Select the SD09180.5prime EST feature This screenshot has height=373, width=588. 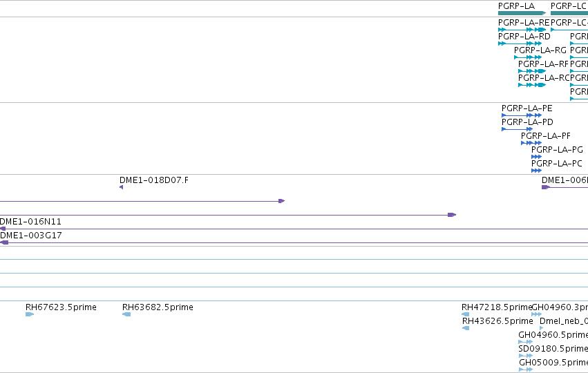pos(525,356)
